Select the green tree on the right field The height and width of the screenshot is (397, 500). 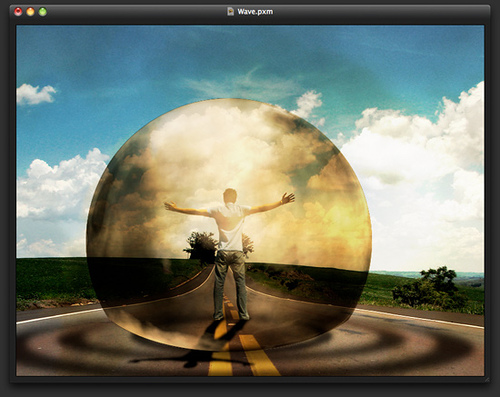(x=428, y=289)
